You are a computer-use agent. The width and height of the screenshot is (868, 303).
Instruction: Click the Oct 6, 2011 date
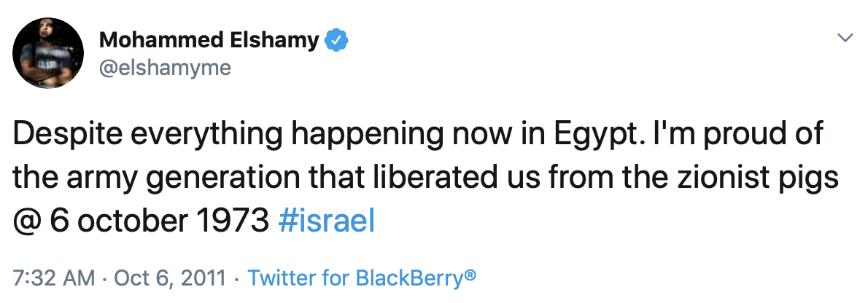point(170,278)
